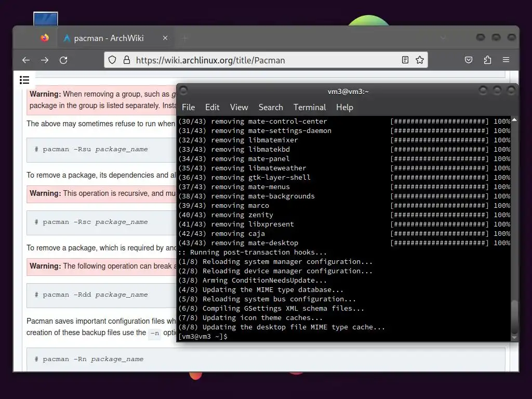Click 'Updating icon theme caches...' line

coord(250,318)
